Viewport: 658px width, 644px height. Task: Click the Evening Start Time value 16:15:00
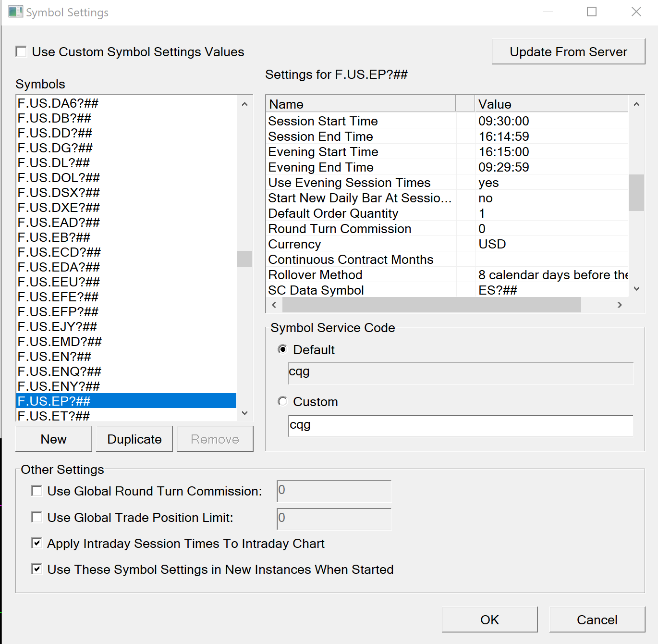point(504,151)
